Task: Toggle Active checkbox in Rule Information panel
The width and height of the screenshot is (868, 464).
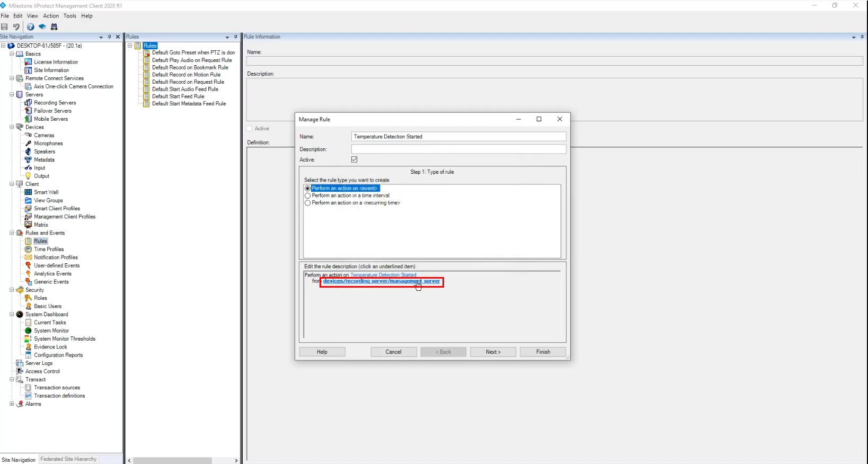Action: point(250,129)
